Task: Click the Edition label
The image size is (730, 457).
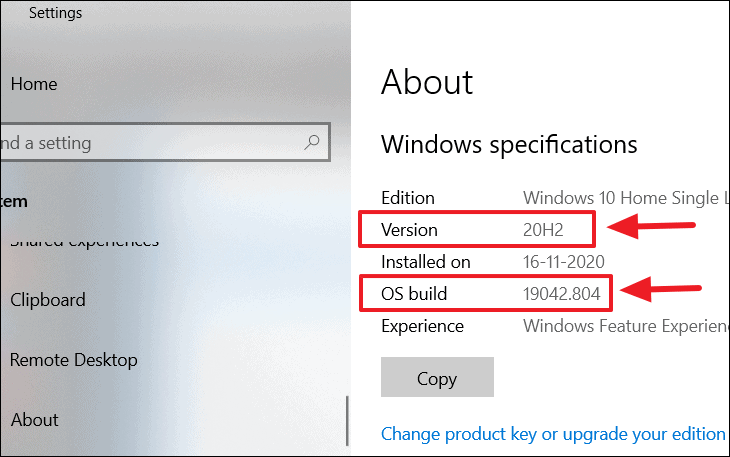Action: point(408,198)
